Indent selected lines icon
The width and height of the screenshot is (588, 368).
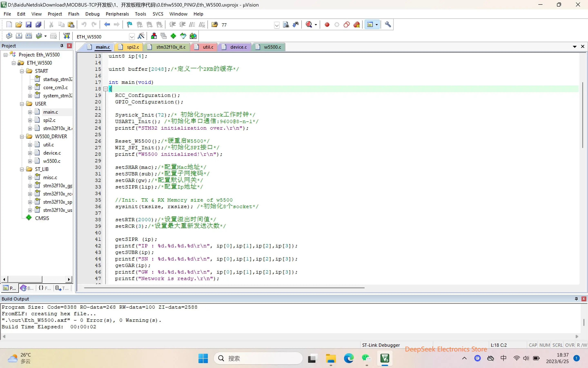pos(172,25)
